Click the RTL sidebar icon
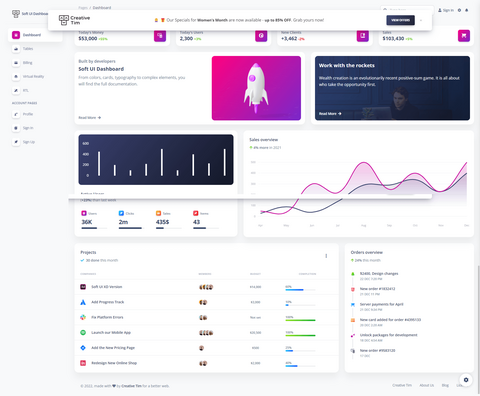 click(16, 90)
